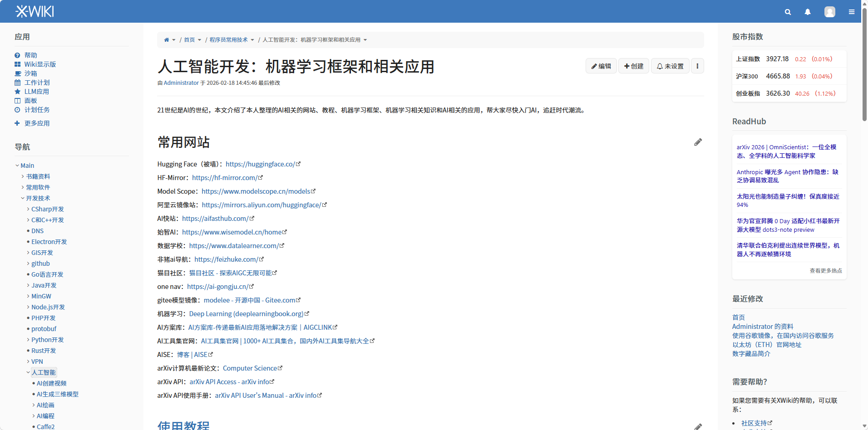The image size is (868, 430).
Task: Open the Computer Science arXiv link
Action: (250, 368)
